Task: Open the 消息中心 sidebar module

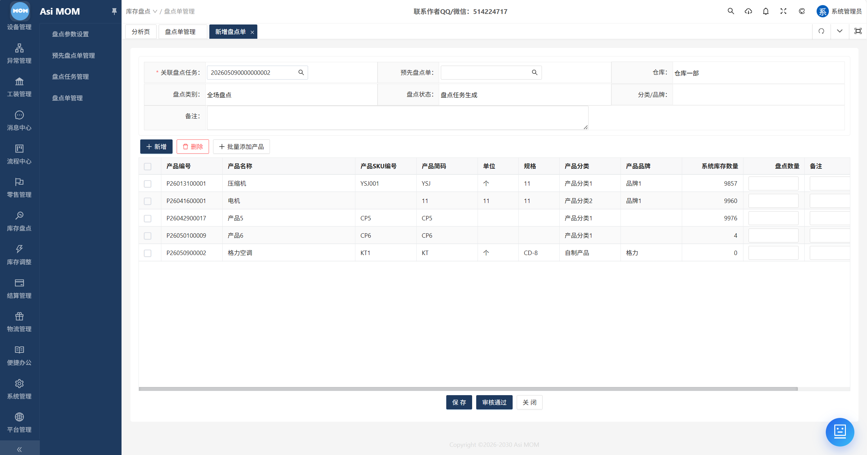Action: (19, 121)
